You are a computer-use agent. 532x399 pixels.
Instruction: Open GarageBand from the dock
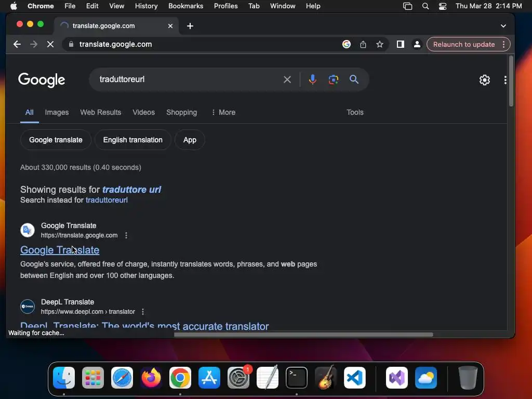tap(326, 378)
